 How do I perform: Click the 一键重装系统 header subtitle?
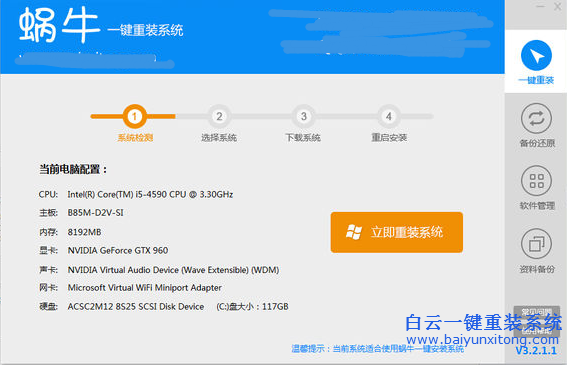pos(145,30)
